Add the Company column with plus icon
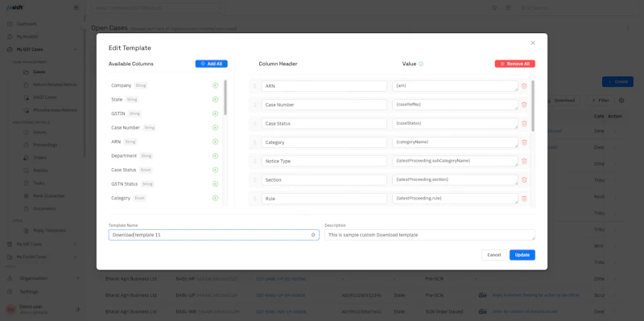 215,85
